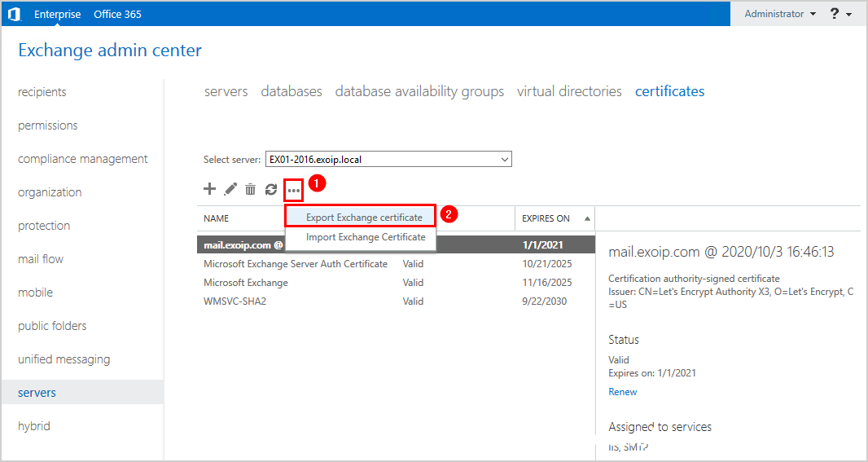Screen dimensions: 868x462
Task: Expand the Administrator account dropdown
Action: [x=780, y=14]
